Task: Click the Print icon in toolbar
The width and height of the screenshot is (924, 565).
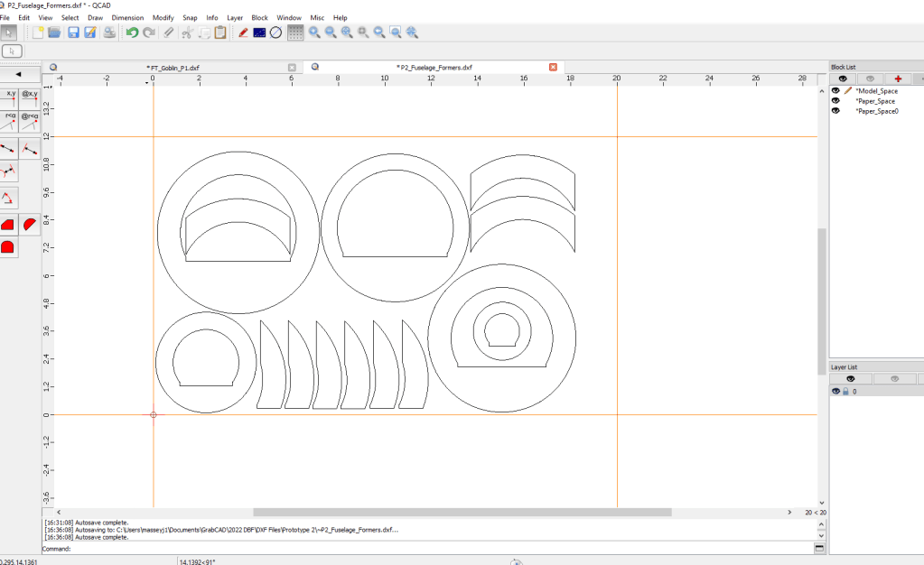Action: click(109, 32)
